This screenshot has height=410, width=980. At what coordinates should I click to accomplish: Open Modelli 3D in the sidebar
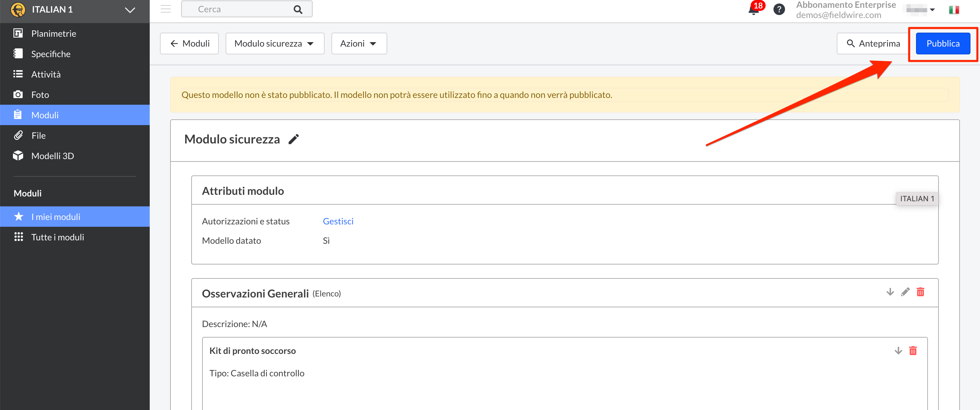tap(75, 156)
